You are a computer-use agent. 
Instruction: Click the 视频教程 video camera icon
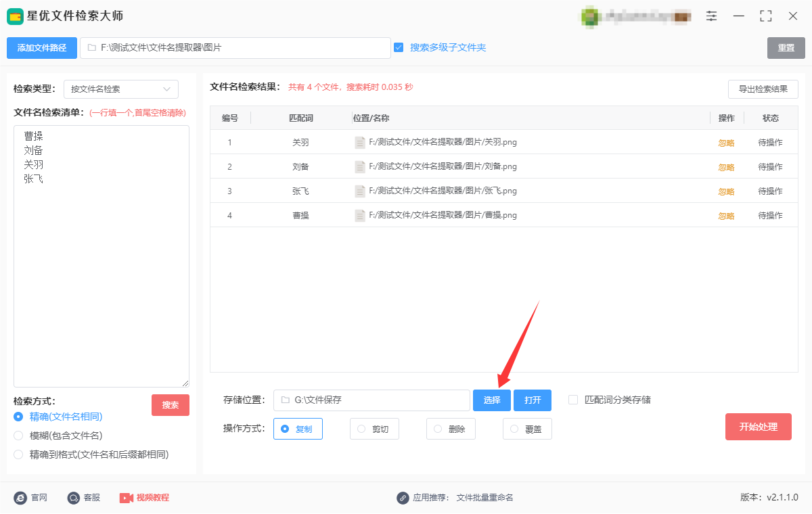click(127, 498)
